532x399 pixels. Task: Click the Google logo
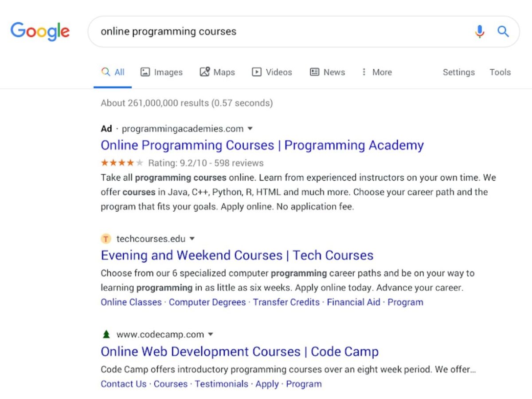tap(40, 32)
